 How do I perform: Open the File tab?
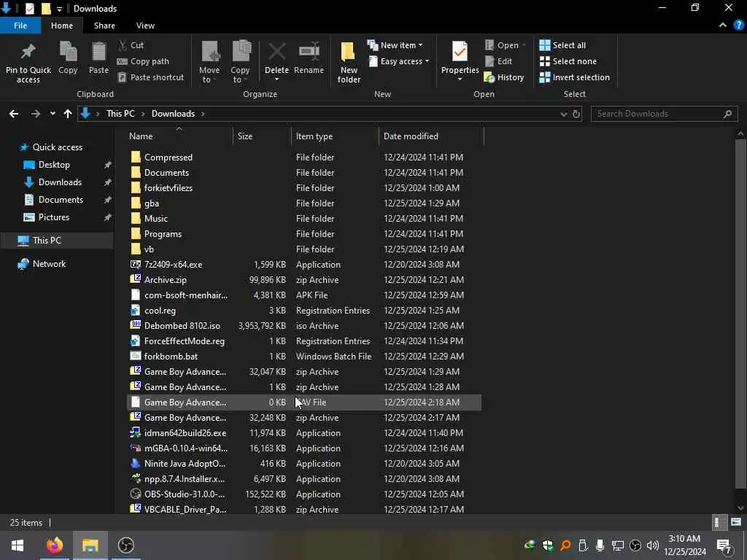pos(20,26)
